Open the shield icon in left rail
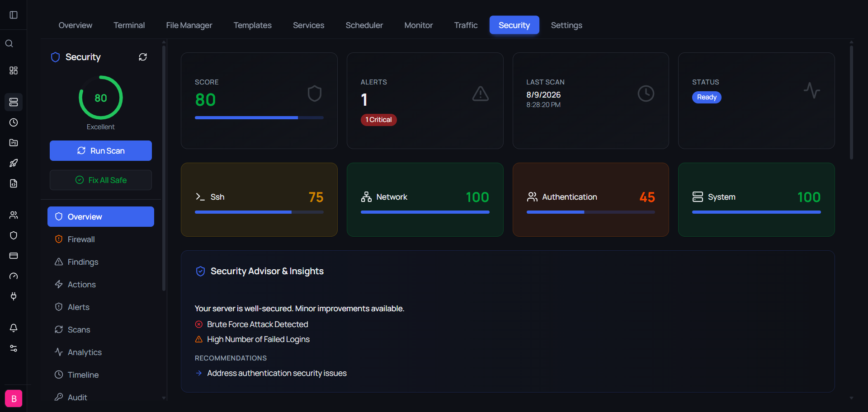Viewport: 868px width, 412px height. pyautogui.click(x=14, y=235)
